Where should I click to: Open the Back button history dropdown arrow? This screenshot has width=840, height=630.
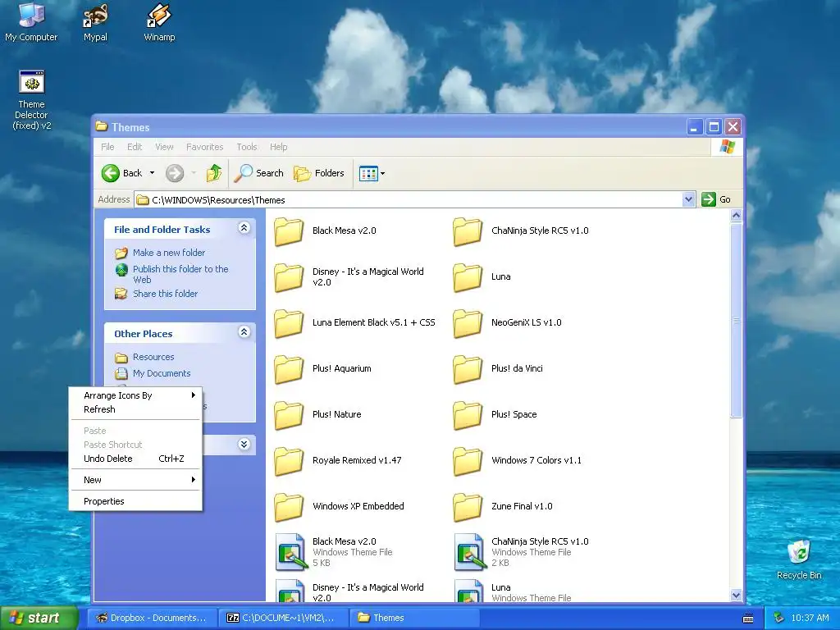point(152,173)
